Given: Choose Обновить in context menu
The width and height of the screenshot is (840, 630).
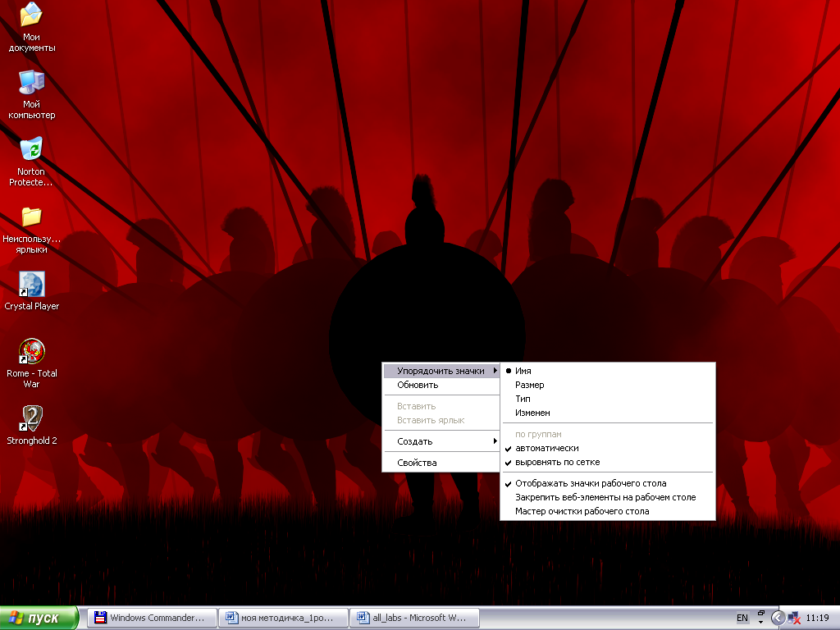Looking at the screenshot, I should (x=441, y=385).
